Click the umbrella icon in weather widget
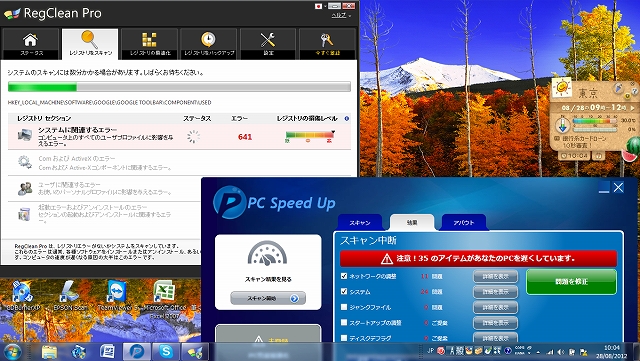 tap(618, 88)
